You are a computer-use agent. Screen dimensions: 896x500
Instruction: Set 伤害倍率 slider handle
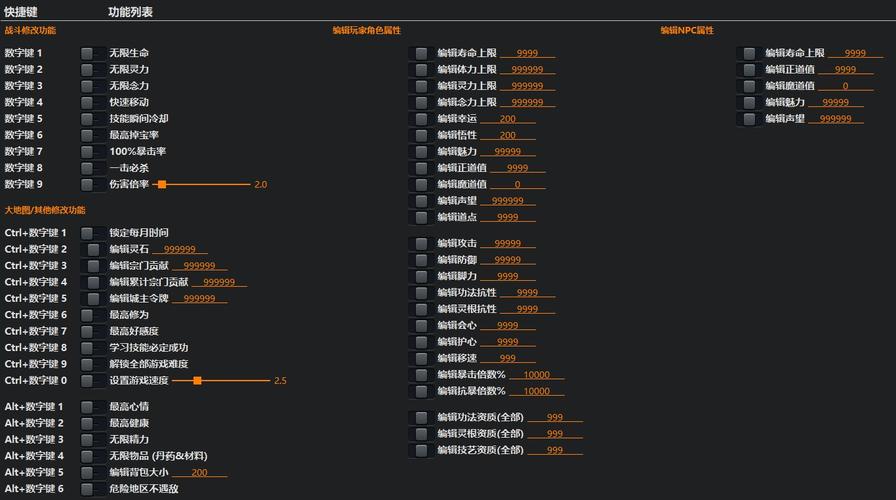pyautogui.click(x=162, y=185)
